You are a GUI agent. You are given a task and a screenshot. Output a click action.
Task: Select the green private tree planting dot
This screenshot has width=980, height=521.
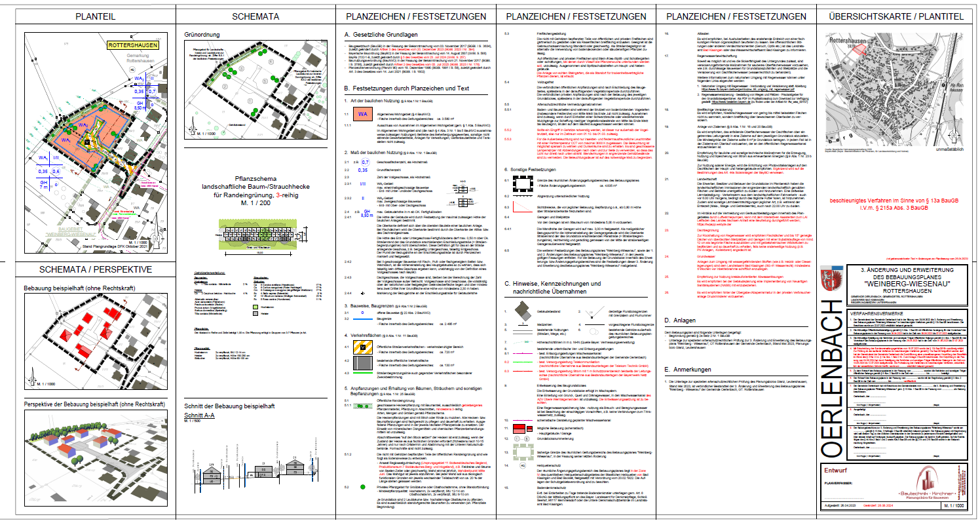(x=362, y=487)
